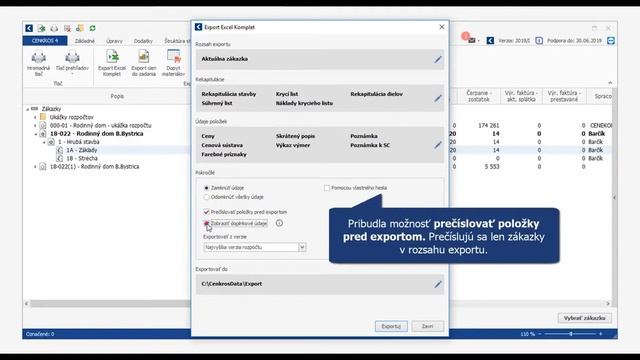
Task: Click the zoom out minus in status bar
Action: 540,334
